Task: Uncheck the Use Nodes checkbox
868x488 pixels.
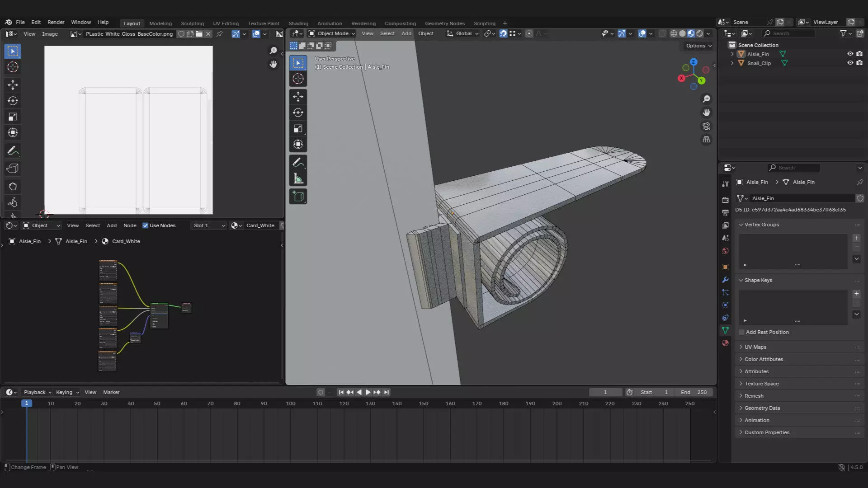Action: [x=145, y=225]
